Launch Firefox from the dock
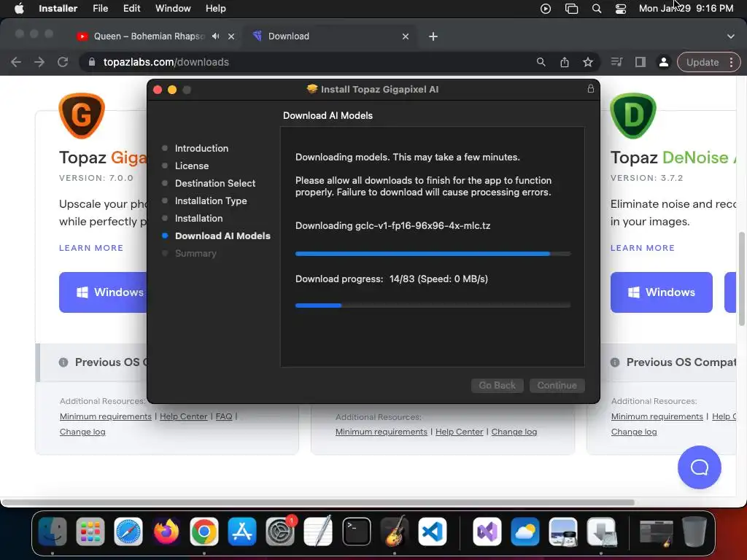Screen dimensions: 747x560 pyautogui.click(x=166, y=532)
